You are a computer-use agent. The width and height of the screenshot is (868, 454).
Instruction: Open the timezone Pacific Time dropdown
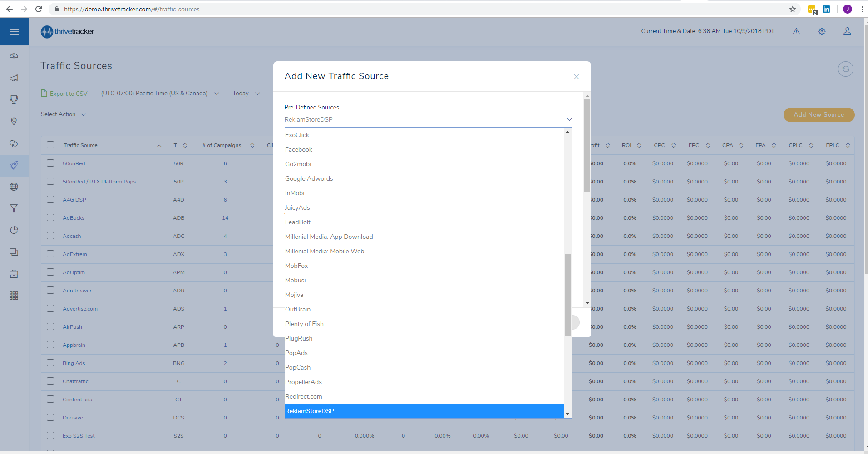tap(160, 94)
